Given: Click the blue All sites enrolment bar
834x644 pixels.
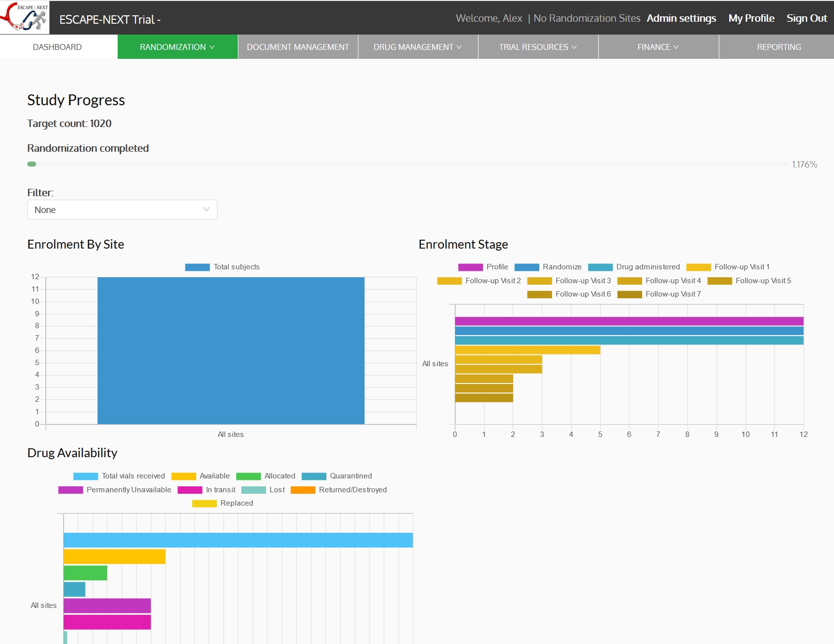Looking at the screenshot, I should (x=231, y=350).
